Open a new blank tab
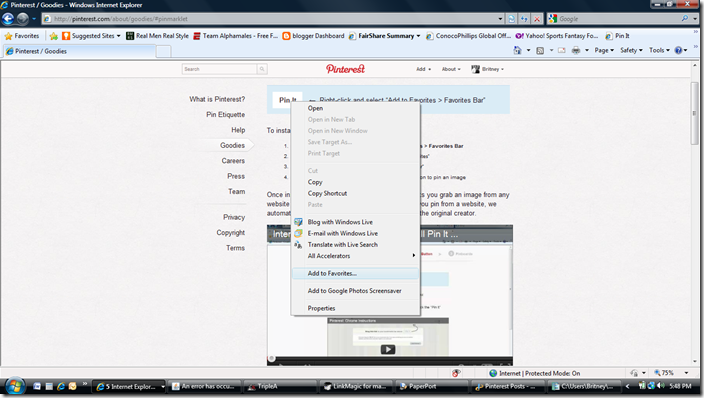Viewport: 704px width, 398px height. (x=163, y=52)
